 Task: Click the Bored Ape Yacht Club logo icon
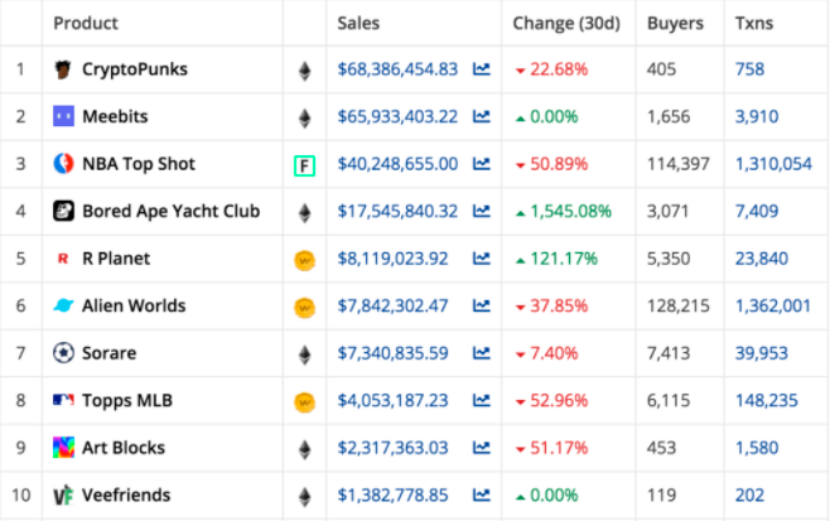[63, 211]
